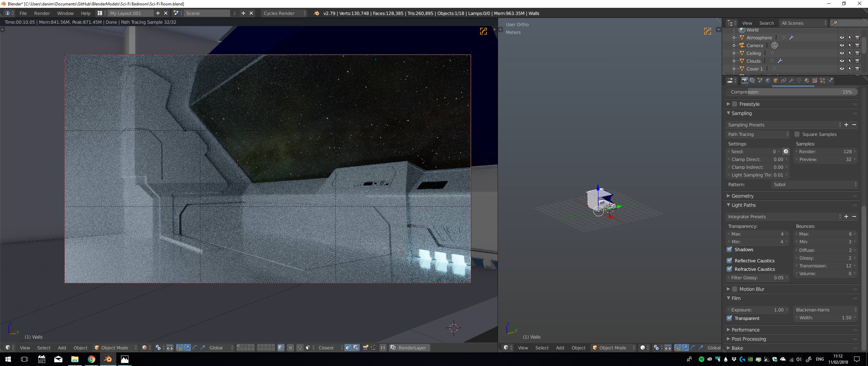
Task: Click the seed clock icon to animate the seed
Action: point(786,151)
